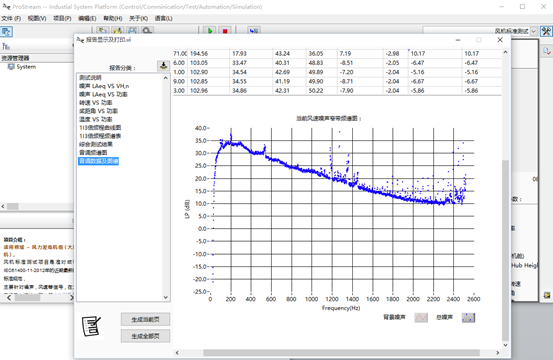Viewport: 553px width, 360px height.
Task: Click the top-left project view toolbar icon
Action: click(6, 32)
